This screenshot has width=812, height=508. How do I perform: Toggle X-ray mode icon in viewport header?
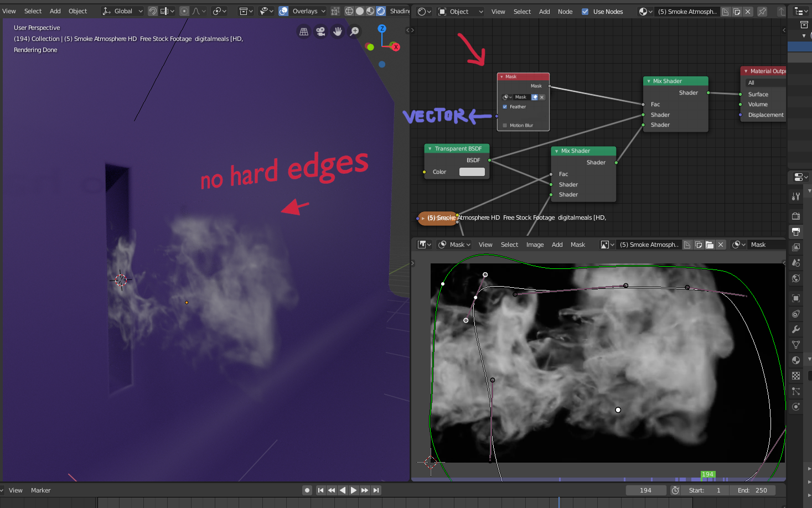pyautogui.click(x=335, y=11)
